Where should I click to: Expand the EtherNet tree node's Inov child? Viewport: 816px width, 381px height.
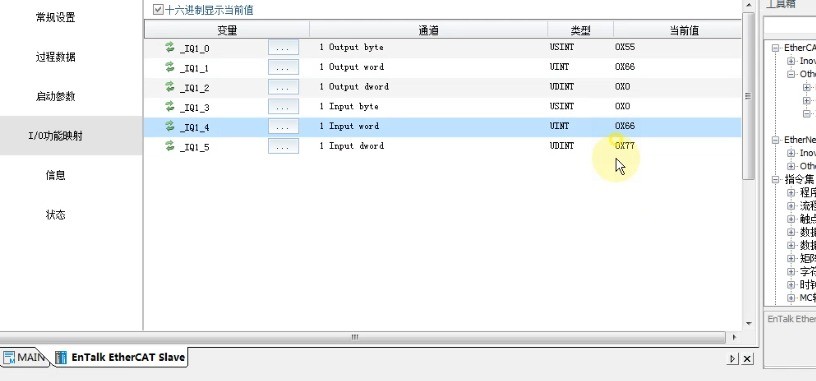791,153
